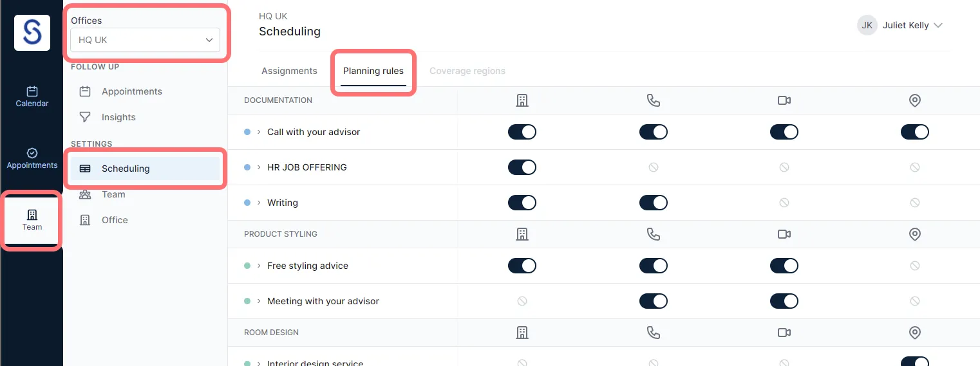980x366 pixels.
Task: Click the app logo in the sidebar
Action: point(32,32)
